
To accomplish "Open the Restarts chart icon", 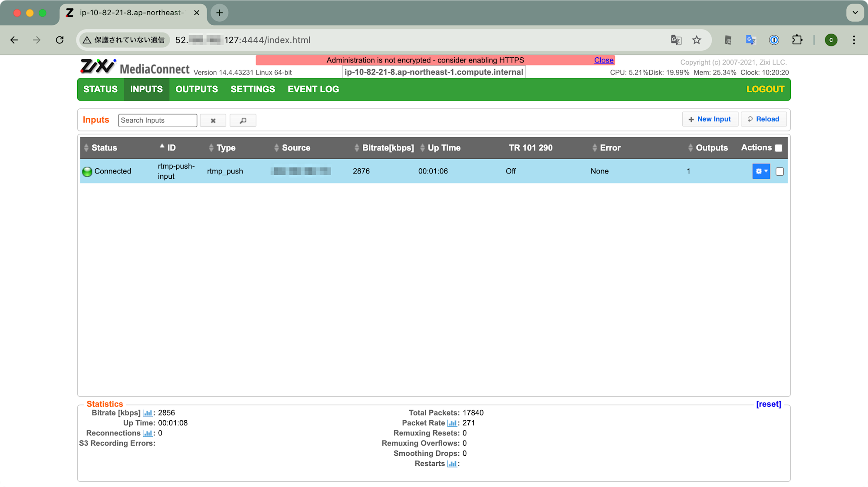I will pos(452,464).
